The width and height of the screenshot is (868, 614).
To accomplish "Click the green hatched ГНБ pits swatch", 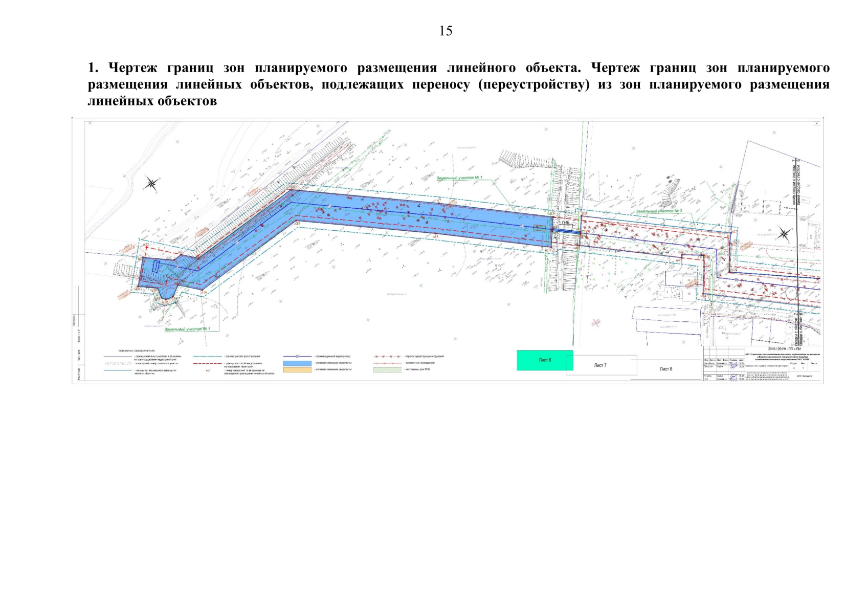I will [388, 369].
